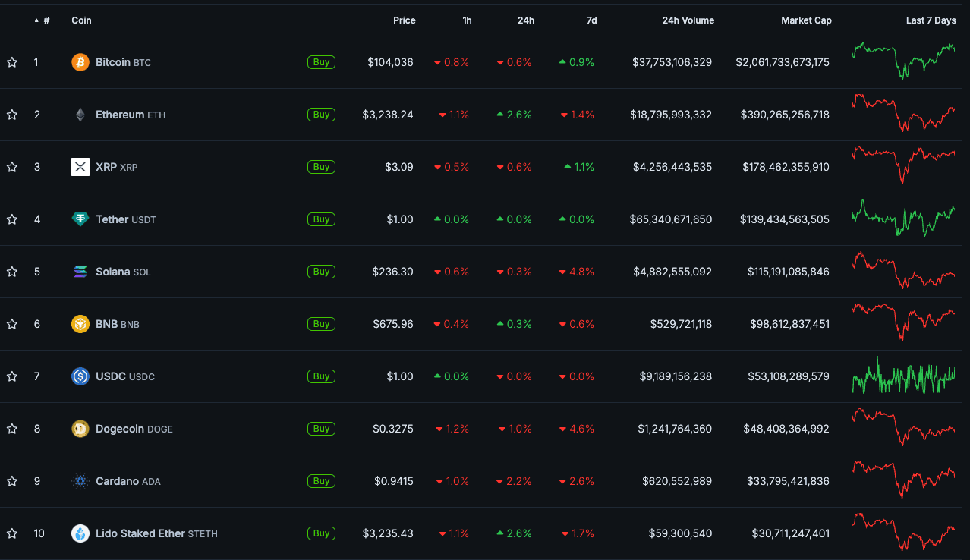
Task: Open the Ethereum ETH coin link
Action: (131, 115)
